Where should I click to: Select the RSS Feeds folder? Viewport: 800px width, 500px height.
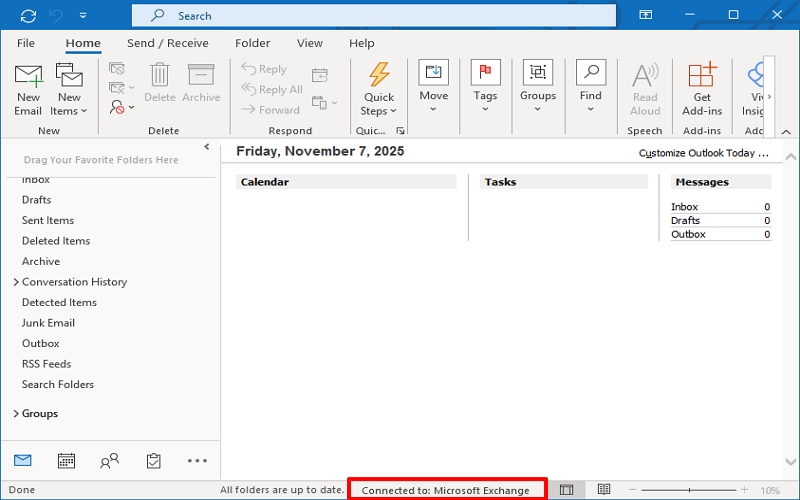click(46, 364)
